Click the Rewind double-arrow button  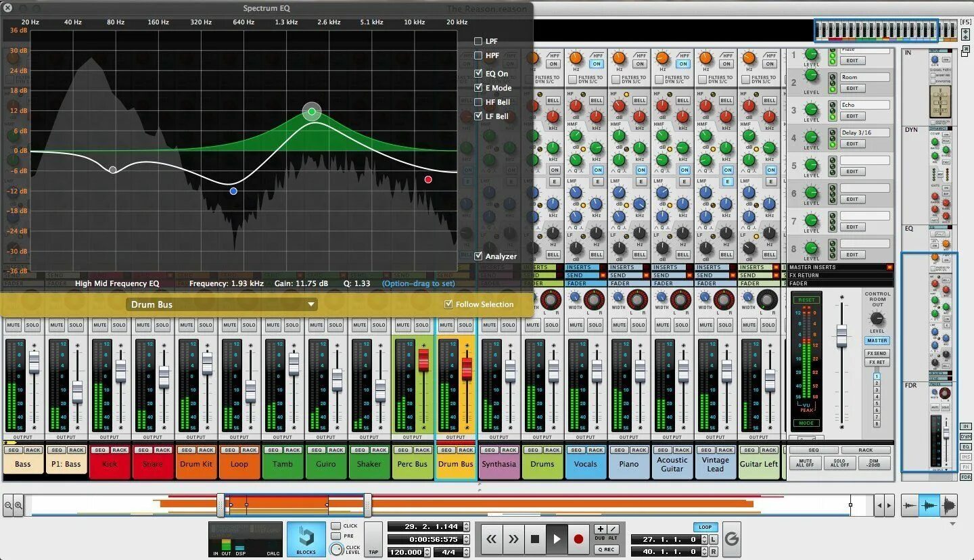(492, 539)
